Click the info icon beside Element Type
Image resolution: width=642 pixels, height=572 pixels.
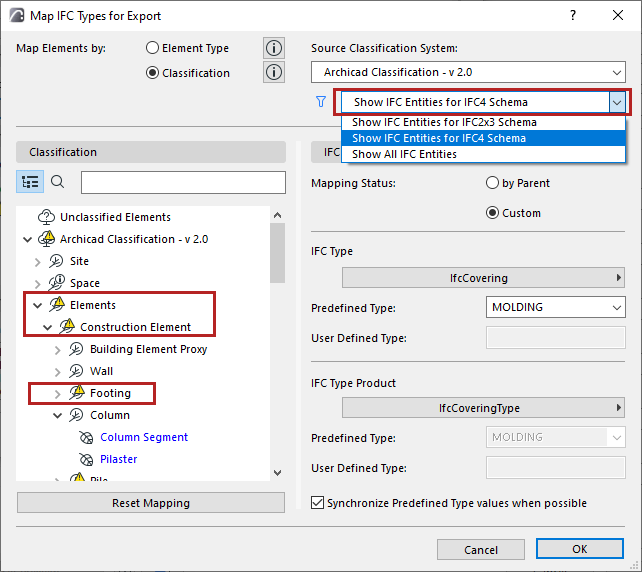(274, 48)
